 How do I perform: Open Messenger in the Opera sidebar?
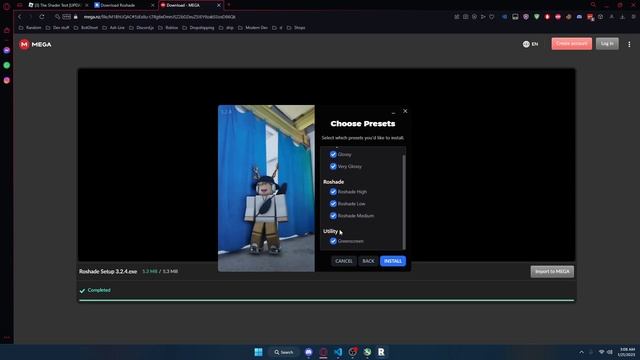coord(7,50)
